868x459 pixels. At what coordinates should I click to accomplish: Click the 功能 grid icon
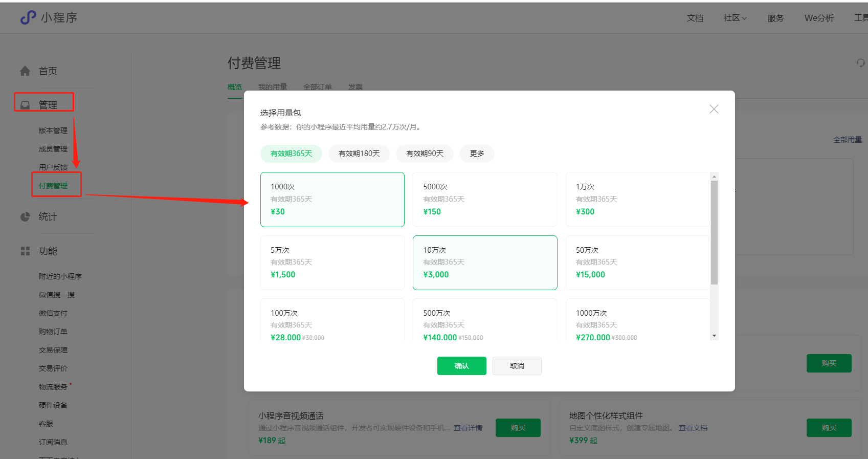pos(25,251)
